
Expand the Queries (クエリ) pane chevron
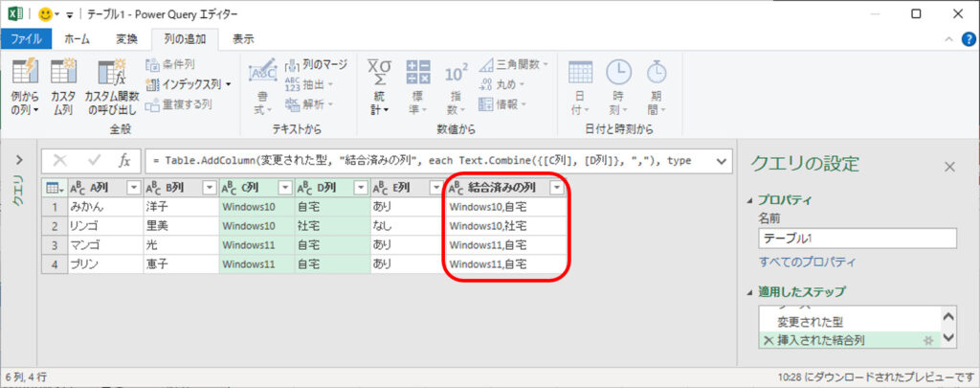tap(18, 160)
